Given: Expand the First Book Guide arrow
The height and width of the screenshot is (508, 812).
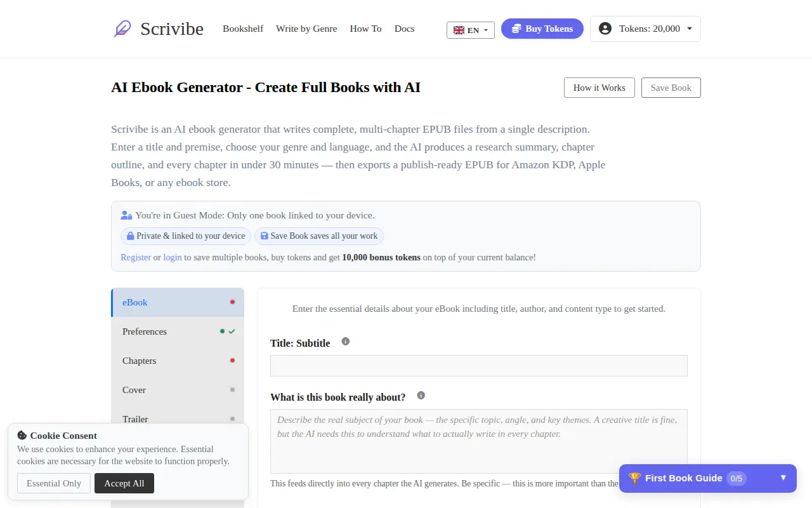Looking at the screenshot, I should (783, 478).
